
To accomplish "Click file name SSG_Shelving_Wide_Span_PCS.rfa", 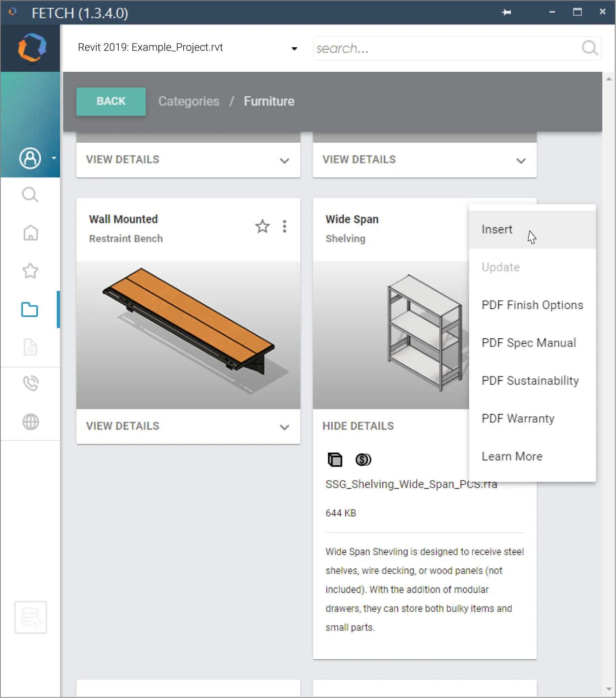I will tap(411, 484).
